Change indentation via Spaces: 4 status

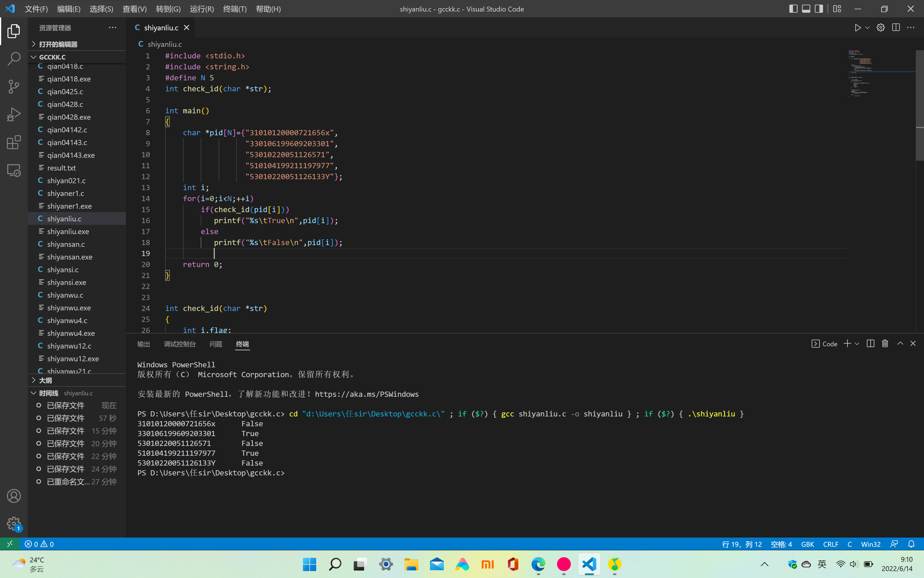pyautogui.click(x=781, y=544)
